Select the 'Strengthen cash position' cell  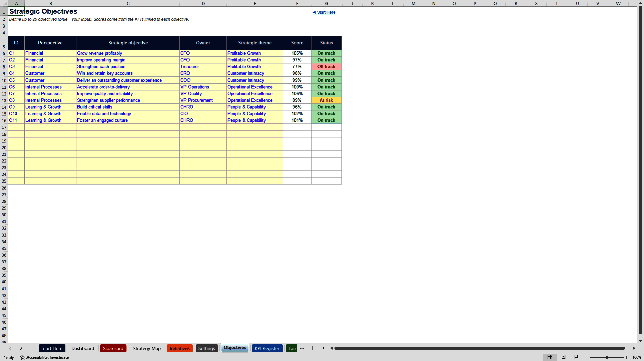pyautogui.click(x=128, y=67)
